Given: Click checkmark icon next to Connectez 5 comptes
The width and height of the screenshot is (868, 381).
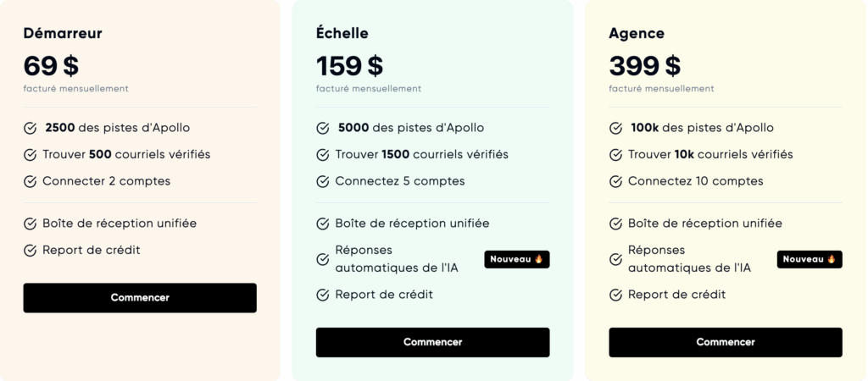Looking at the screenshot, I should point(323,181).
